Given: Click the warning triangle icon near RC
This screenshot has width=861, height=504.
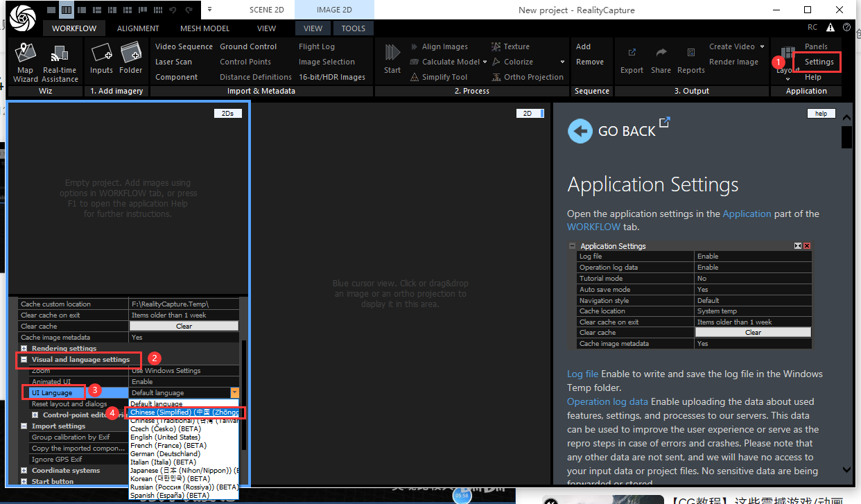Looking at the screenshot, I should pos(832,28).
